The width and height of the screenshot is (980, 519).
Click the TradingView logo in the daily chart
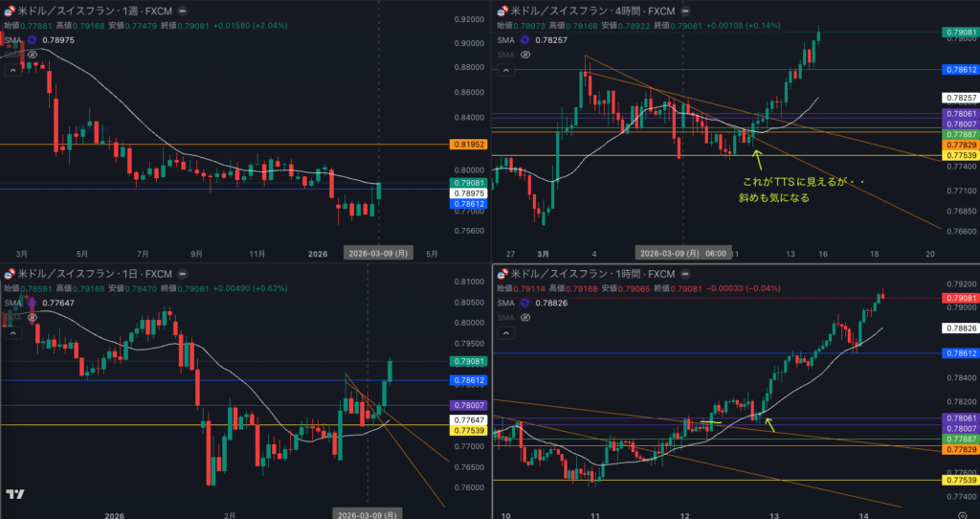click(x=14, y=494)
